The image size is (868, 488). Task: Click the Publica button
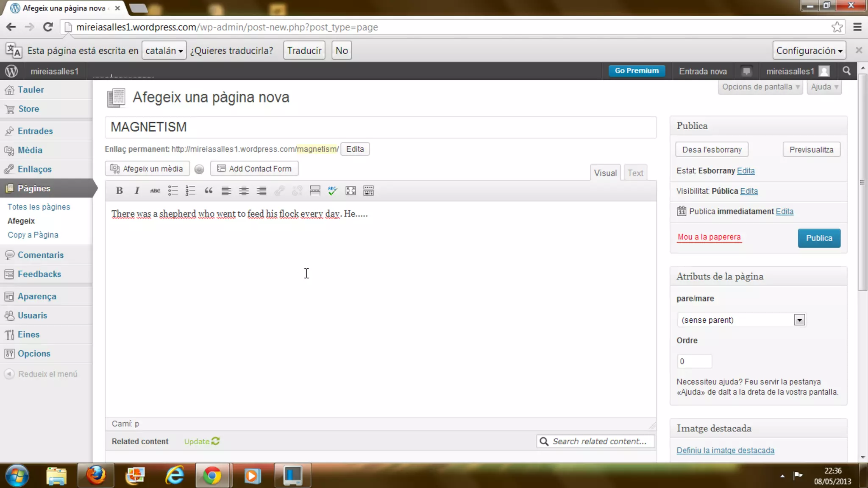(x=819, y=238)
